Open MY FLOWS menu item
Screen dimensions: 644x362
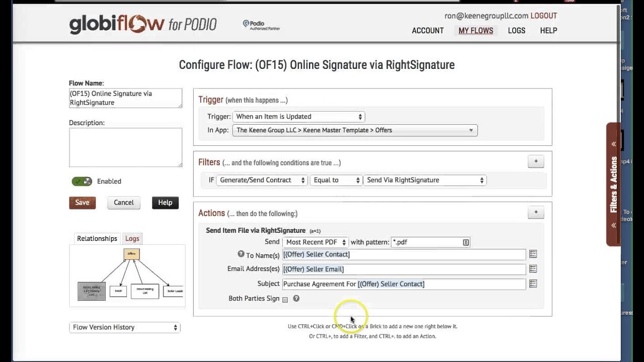pos(476,31)
